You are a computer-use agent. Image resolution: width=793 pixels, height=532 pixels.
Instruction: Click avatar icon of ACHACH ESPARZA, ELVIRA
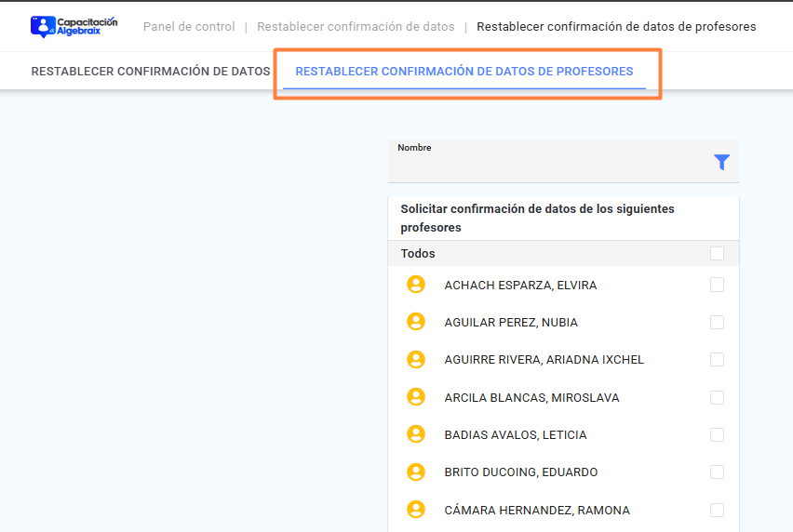click(x=416, y=285)
